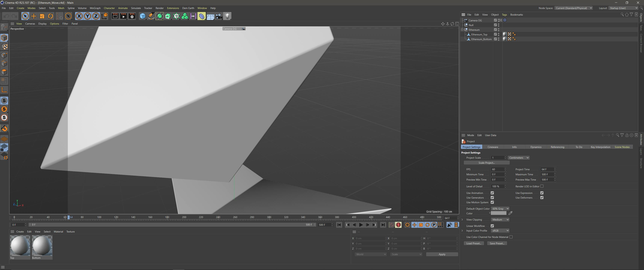Open the MoGraph menu
Image resolution: width=644 pixels, height=270 pixels.
click(x=95, y=8)
